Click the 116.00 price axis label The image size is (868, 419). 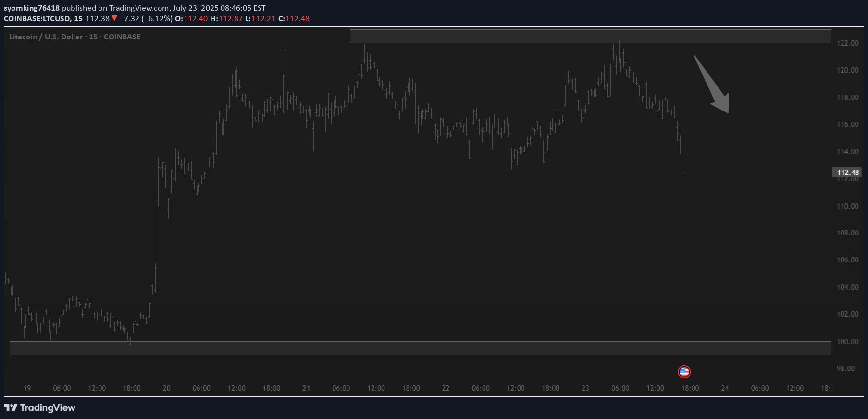tap(847, 124)
